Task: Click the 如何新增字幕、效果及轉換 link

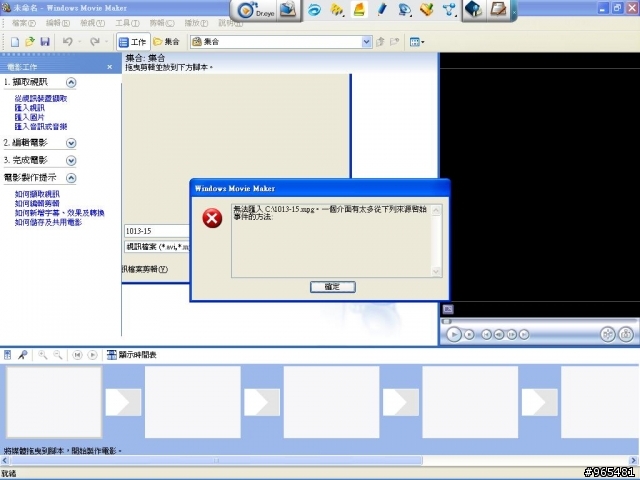Action: point(60,213)
